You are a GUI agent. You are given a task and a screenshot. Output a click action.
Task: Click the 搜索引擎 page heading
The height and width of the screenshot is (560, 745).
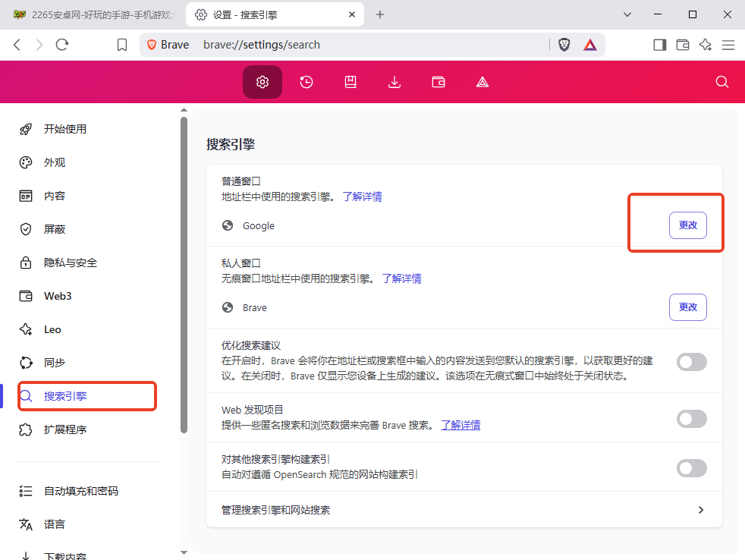coord(231,144)
